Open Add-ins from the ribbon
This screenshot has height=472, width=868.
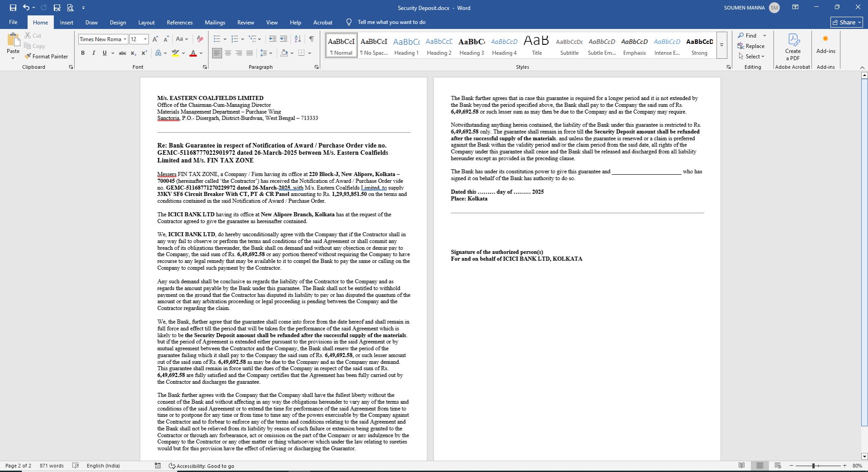tap(826, 44)
